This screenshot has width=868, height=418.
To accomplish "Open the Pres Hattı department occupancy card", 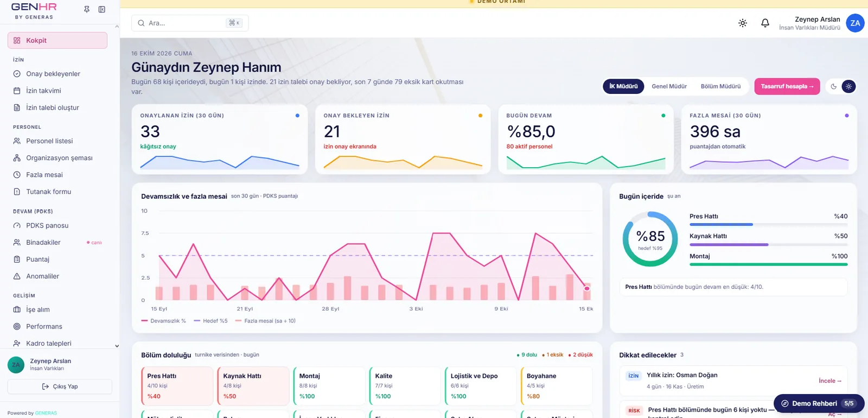I will 177,386.
